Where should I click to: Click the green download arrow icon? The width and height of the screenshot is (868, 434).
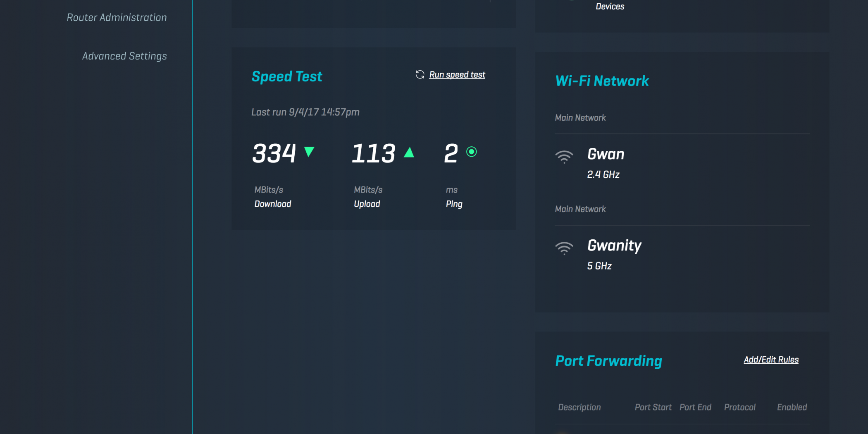pyautogui.click(x=309, y=152)
